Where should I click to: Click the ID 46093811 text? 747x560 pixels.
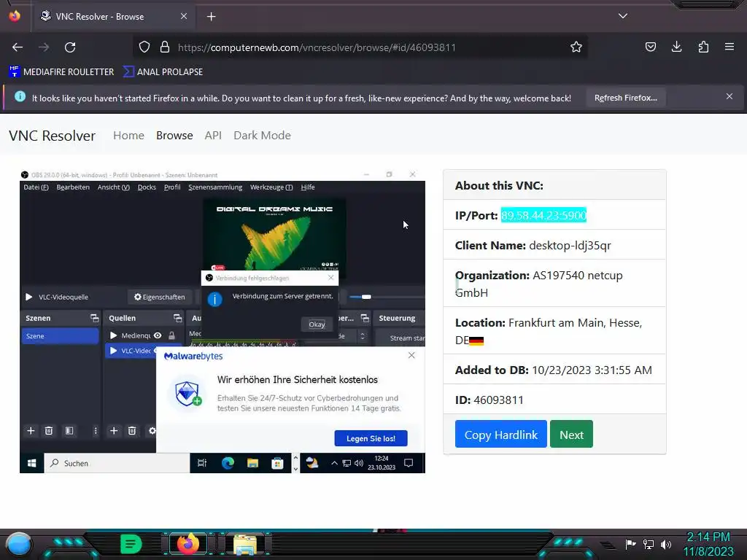point(489,400)
